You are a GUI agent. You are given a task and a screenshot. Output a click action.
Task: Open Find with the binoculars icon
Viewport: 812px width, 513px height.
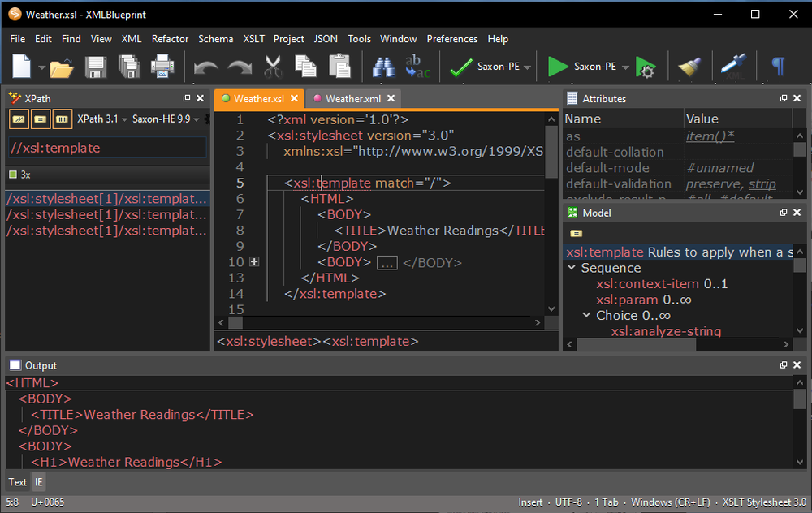pyautogui.click(x=383, y=67)
